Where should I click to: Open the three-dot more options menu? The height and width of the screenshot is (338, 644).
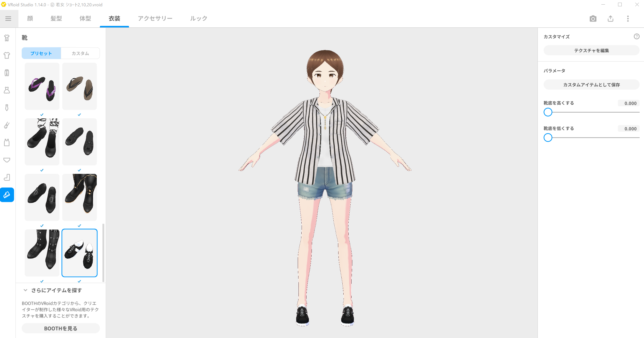(628, 19)
